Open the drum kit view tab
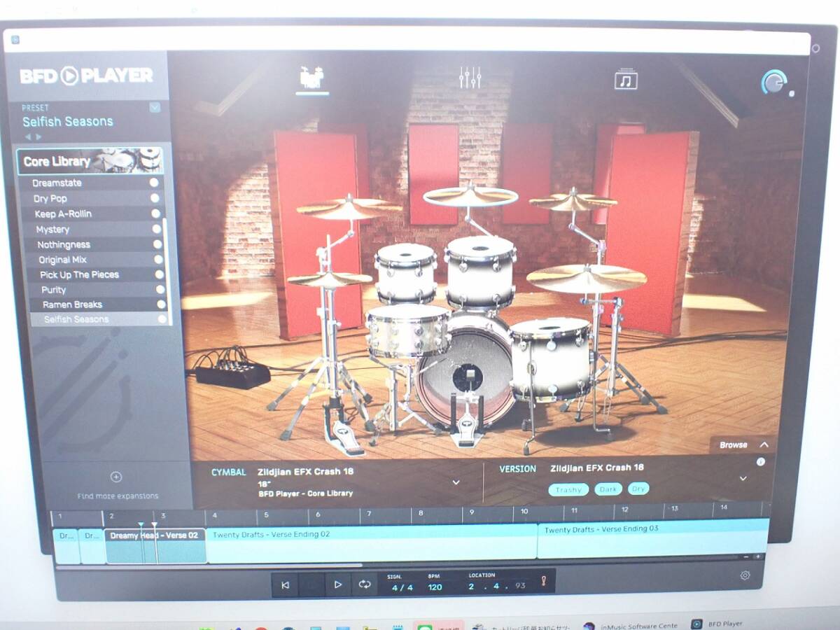 point(312,77)
